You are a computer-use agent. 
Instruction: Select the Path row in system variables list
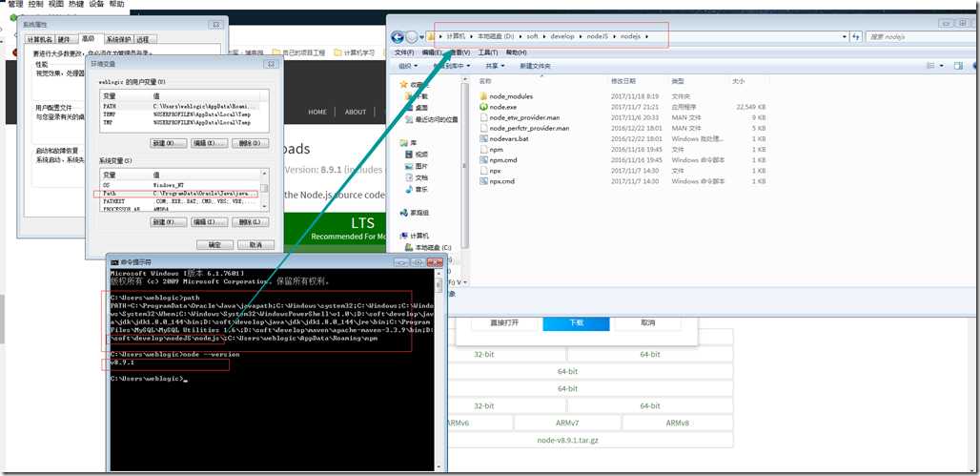click(x=177, y=194)
